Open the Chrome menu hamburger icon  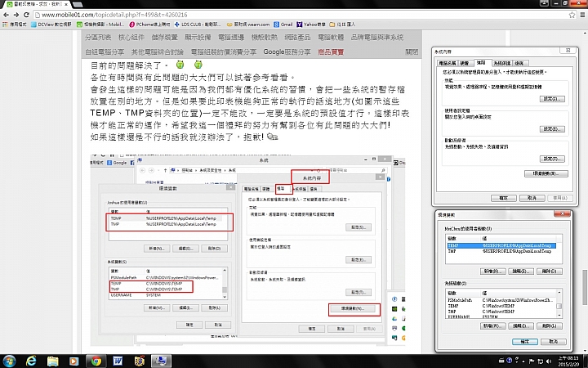point(582,15)
